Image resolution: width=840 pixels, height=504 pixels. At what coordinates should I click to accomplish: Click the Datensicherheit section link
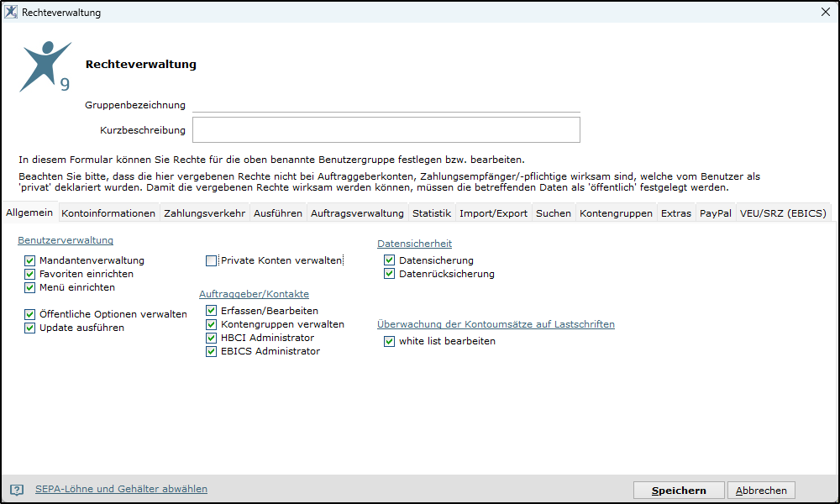(415, 244)
